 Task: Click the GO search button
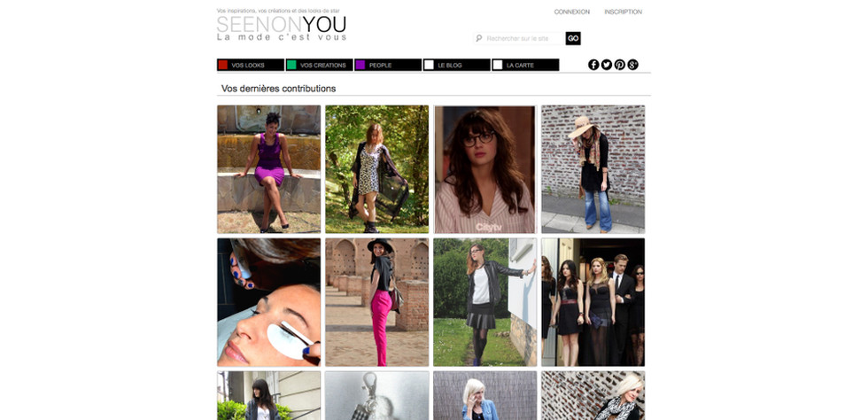[573, 38]
